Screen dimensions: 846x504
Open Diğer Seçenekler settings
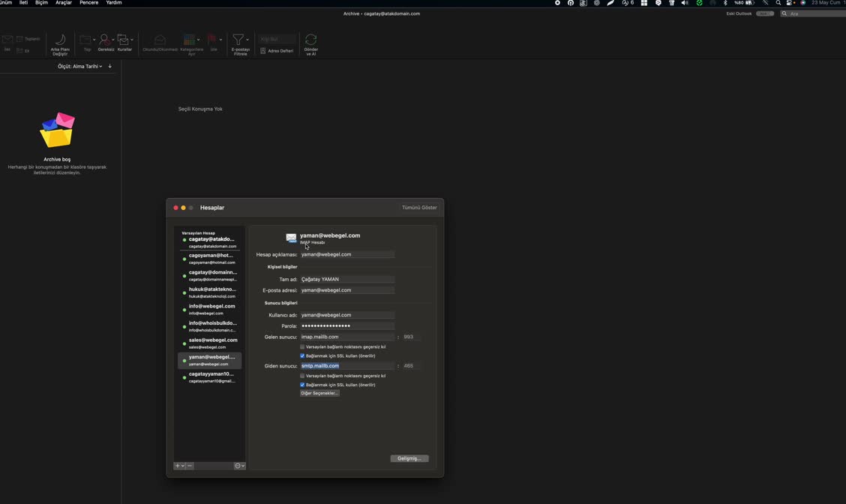[319, 393]
